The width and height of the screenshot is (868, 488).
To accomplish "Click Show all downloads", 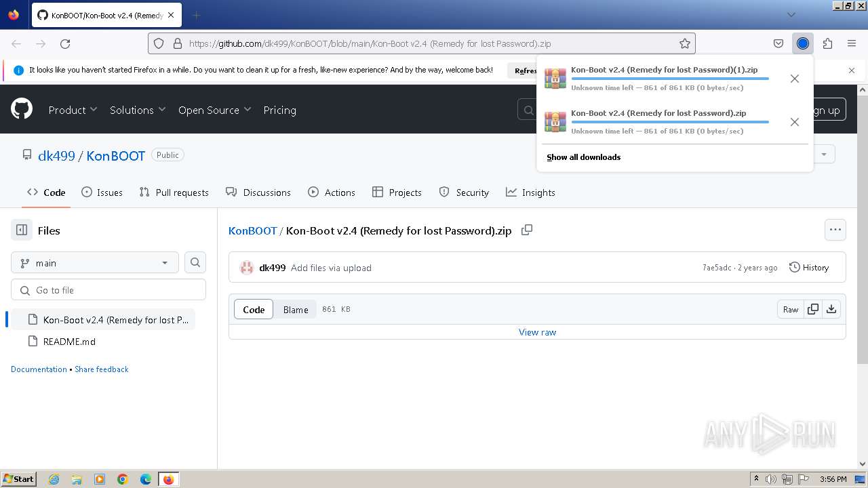I will [x=584, y=157].
